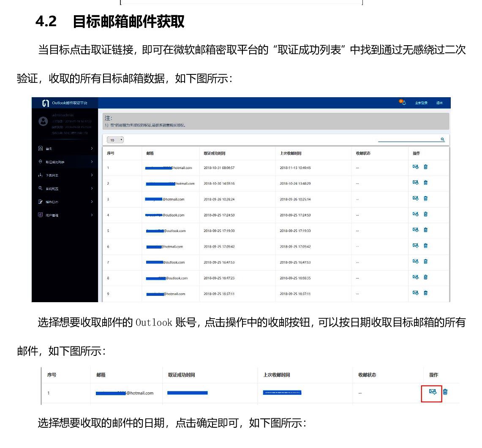Screen dimensions: 482x448
Task: Delete row 4 dated 2018-09-25 17:24:50
Action: click(x=425, y=214)
